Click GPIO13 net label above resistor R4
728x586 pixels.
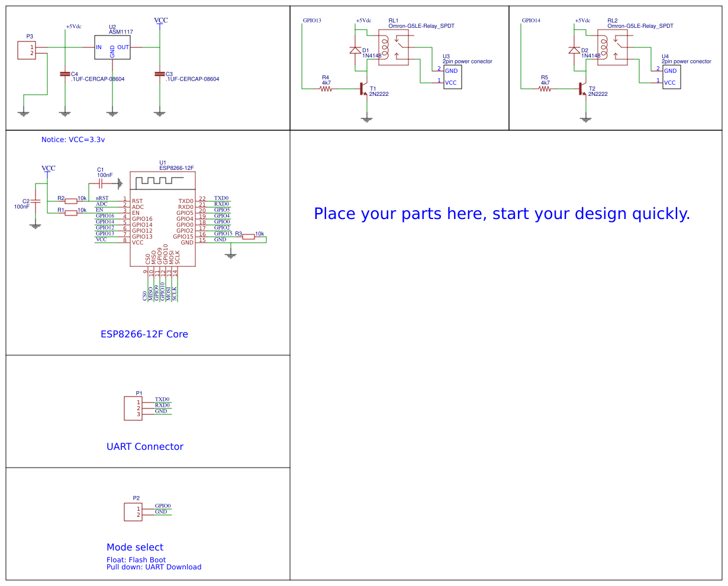point(312,20)
